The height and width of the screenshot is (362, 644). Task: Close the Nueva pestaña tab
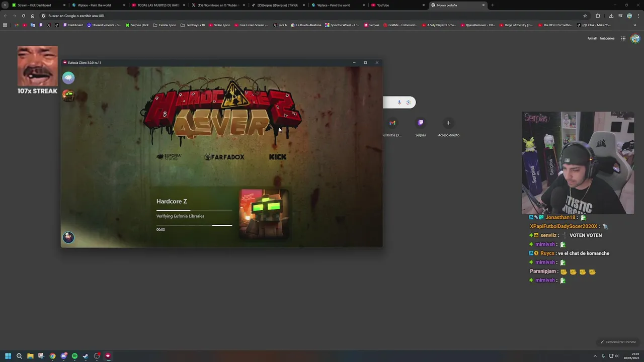coord(484,5)
